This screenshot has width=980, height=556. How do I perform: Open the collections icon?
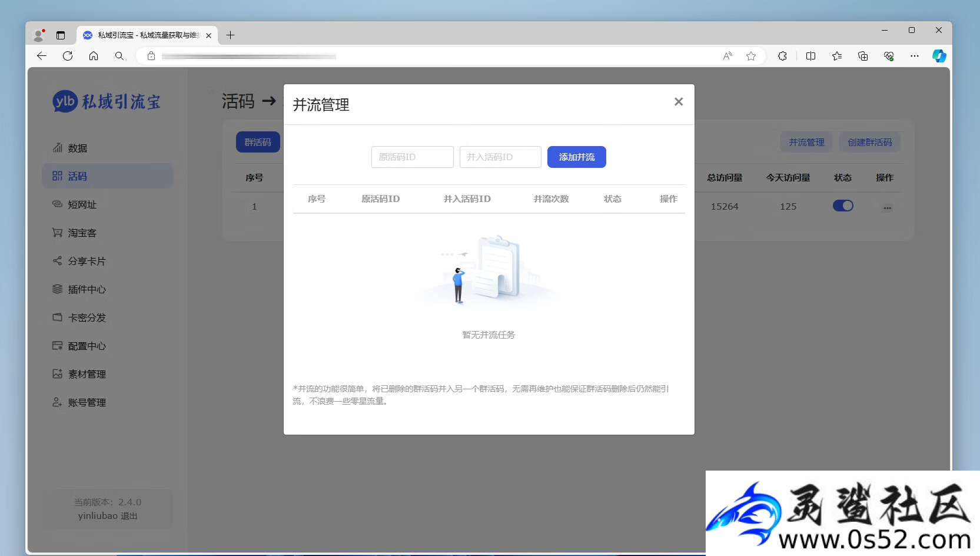click(863, 56)
